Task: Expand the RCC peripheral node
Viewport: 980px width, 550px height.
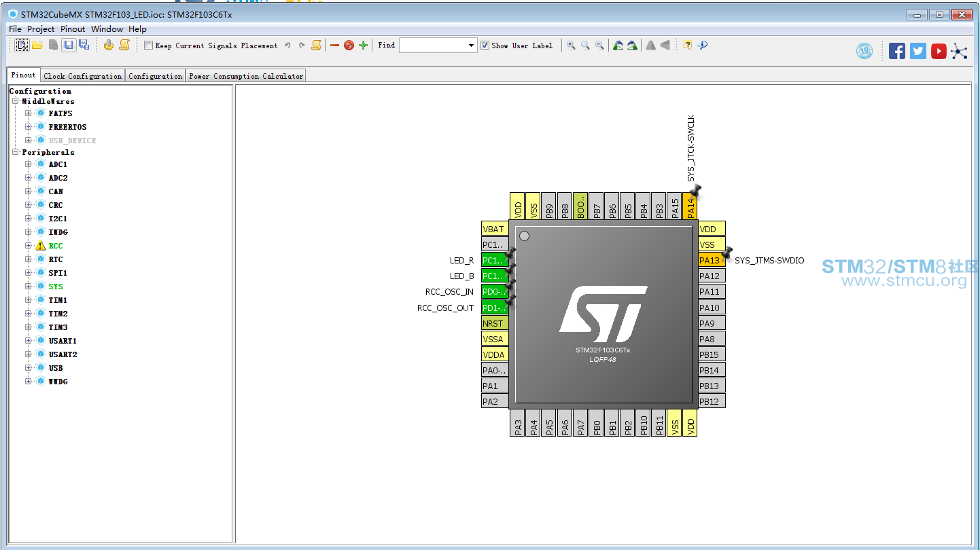Action: point(29,246)
